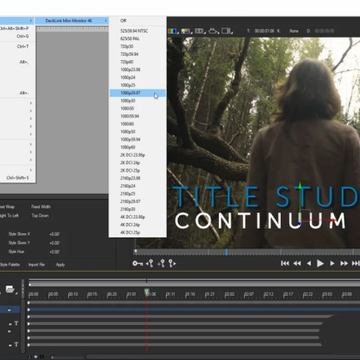Select the 1080p25 output mode
Screen dimensions: 360x360
[138, 85]
